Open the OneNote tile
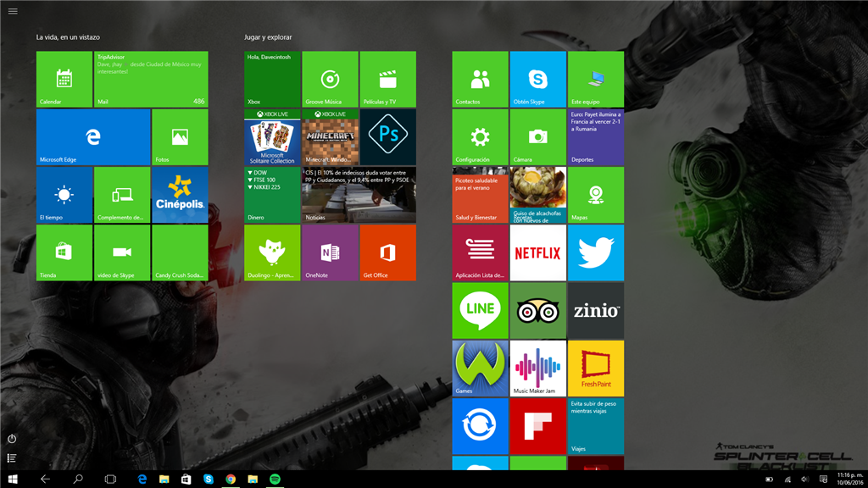Image resolution: width=868 pixels, height=488 pixels. coord(330,252)
